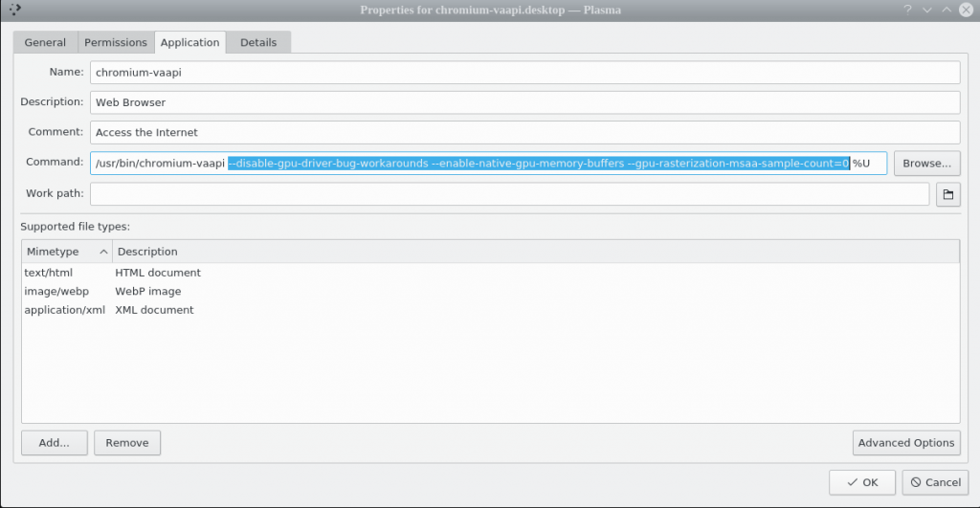Focus the Description text field
The height and width of the screenshot is (508, 980).
[524, 102]
